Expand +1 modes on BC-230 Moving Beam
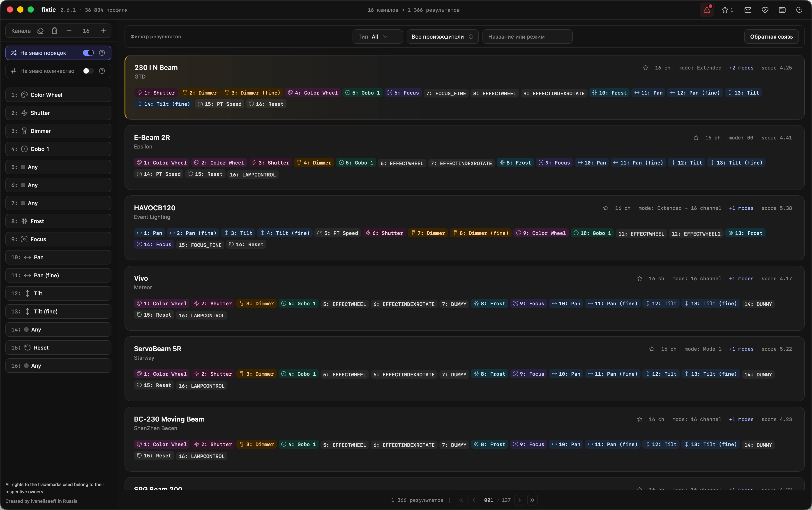812x510 pixels. pos(741,419)
